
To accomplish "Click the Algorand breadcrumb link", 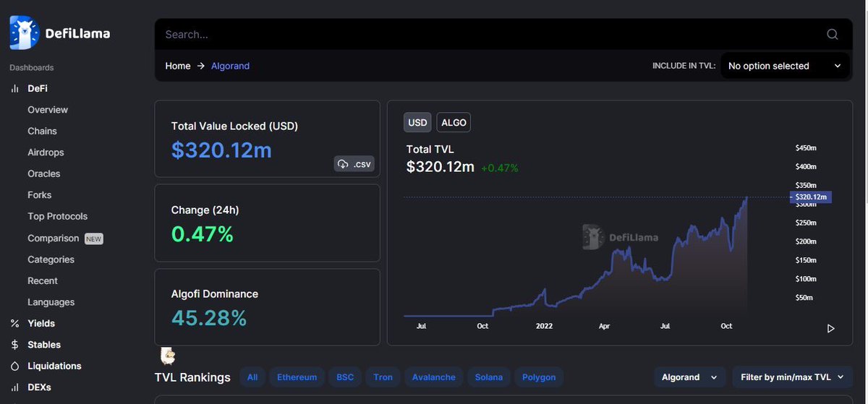I will point(230,66).
